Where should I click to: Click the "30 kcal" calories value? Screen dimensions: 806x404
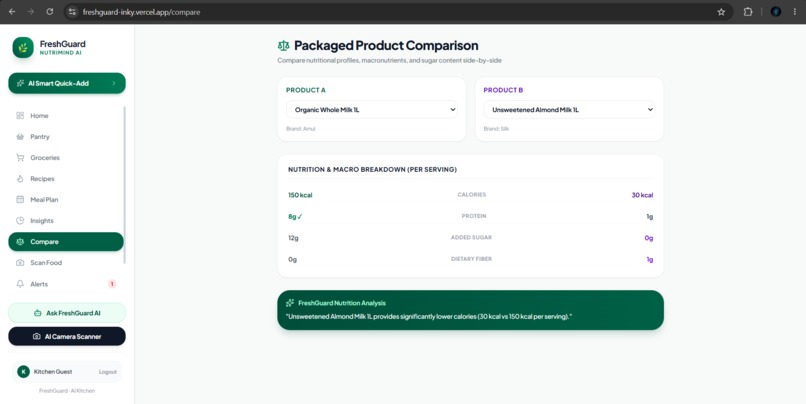click(643, 195)
